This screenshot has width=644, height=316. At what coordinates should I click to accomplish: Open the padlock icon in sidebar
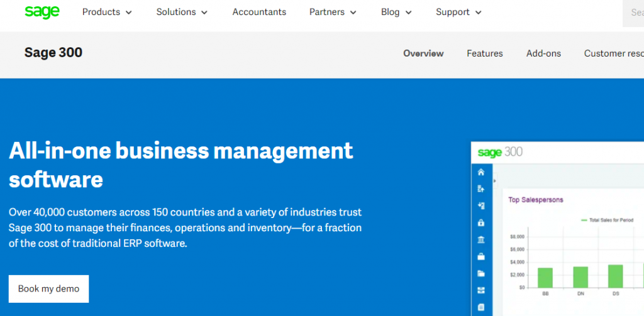click(481, 223)
